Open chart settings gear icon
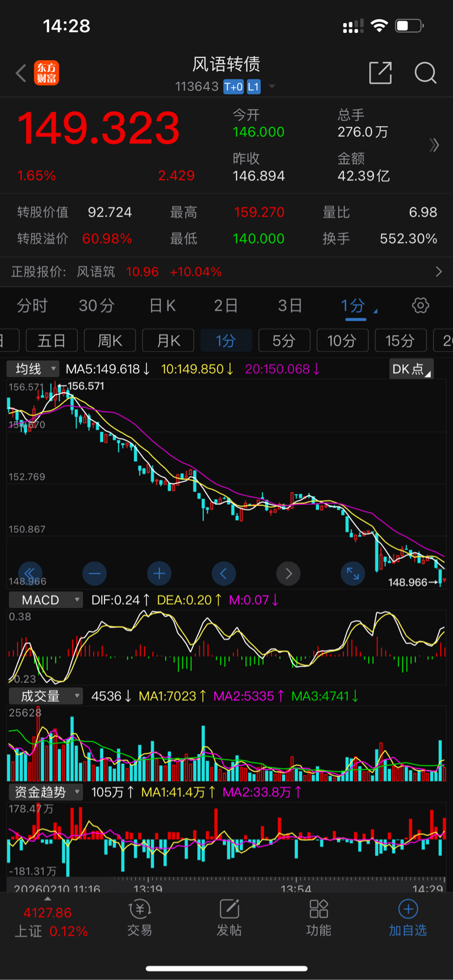The image size is (453, 980). pos(421,305)
